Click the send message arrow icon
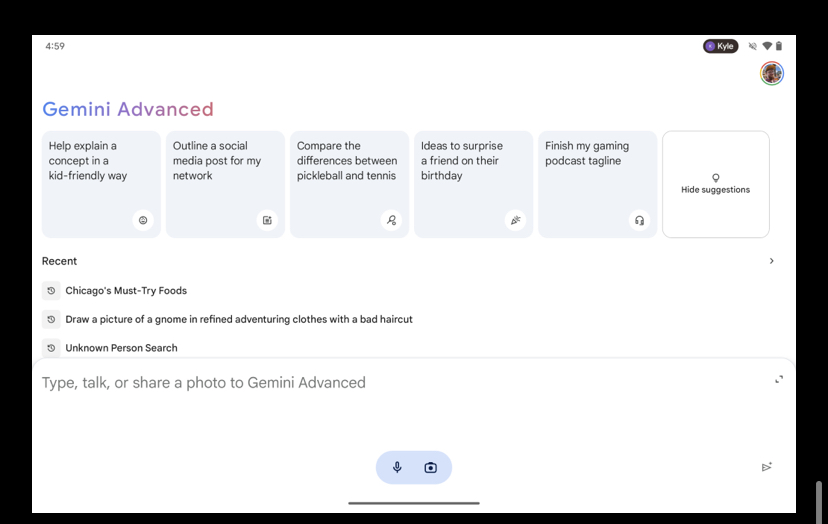This screenshot has height=524, width=828. pyautogui.click(x=767, y=467)
